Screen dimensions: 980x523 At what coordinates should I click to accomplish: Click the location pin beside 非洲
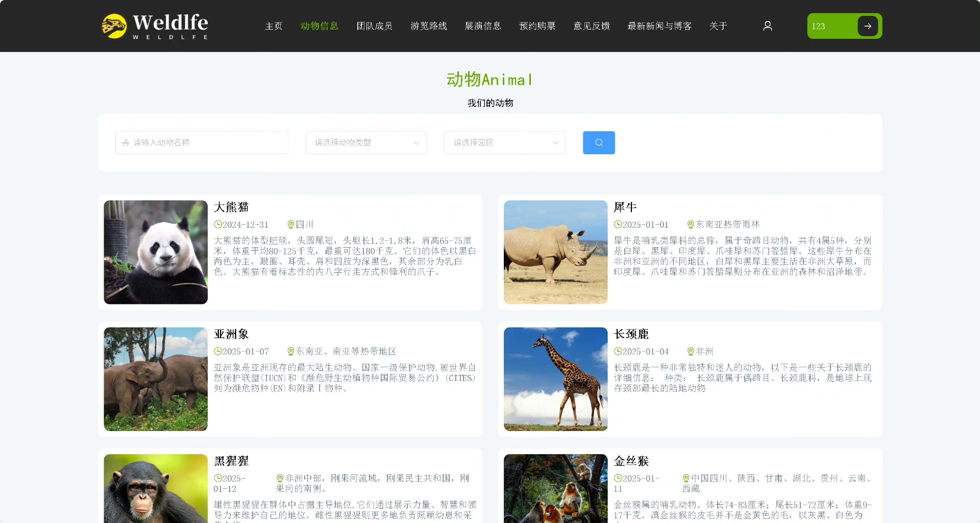click(691, 351)
